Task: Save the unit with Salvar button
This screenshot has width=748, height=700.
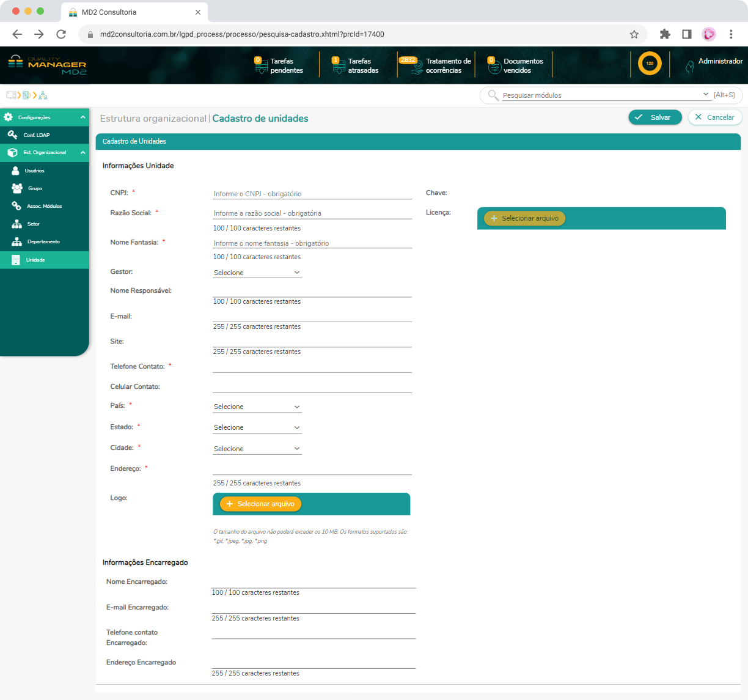Action: pyautogui.click(x=654, y=117)
